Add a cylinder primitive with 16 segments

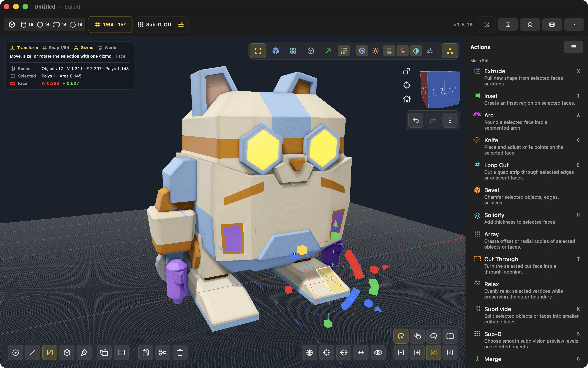(x=27, y=25)
